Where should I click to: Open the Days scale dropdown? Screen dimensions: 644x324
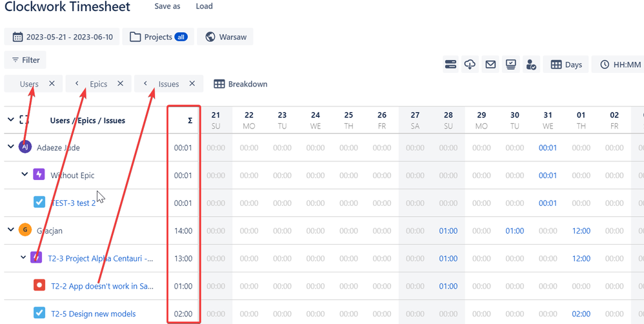pos(566,65)
